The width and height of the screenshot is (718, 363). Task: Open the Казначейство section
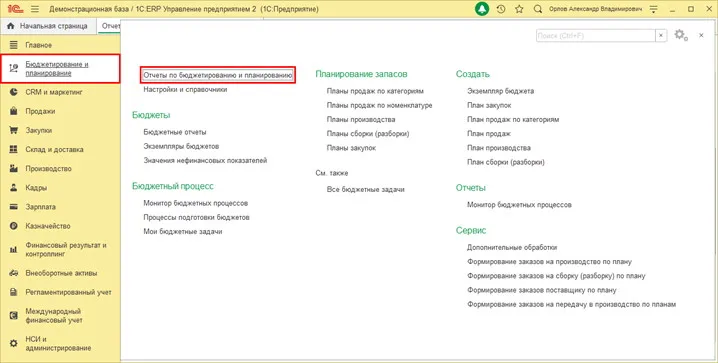click(48, 226)
